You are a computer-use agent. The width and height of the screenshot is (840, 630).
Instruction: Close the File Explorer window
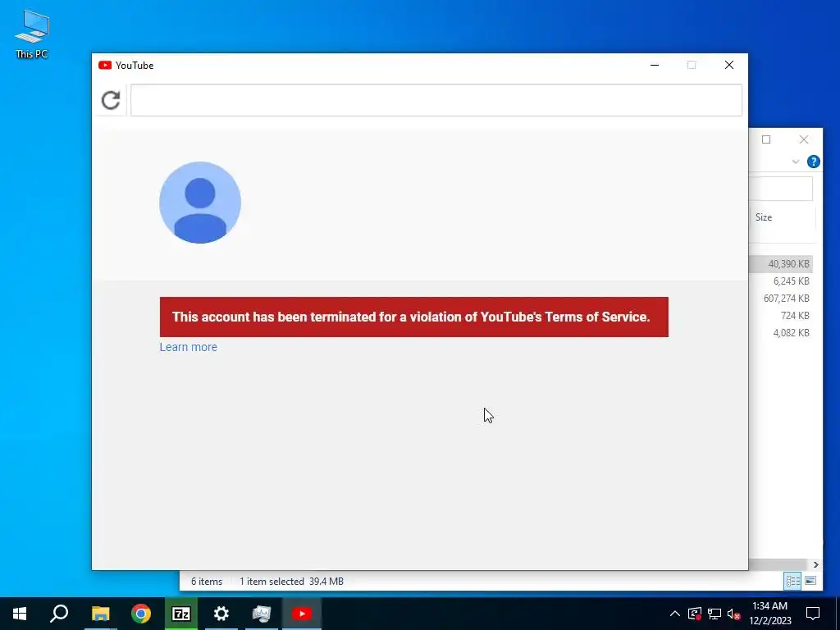coord(804,139)
